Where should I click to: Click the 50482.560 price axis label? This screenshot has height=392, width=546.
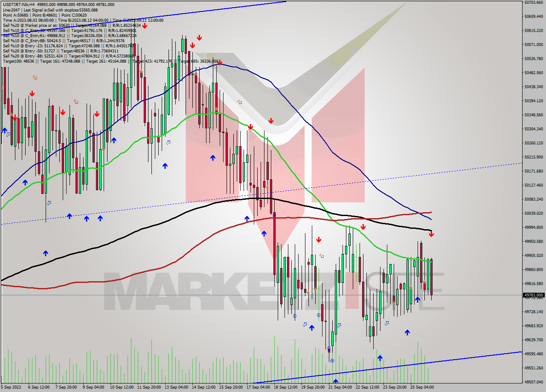(x=534, y=72)
